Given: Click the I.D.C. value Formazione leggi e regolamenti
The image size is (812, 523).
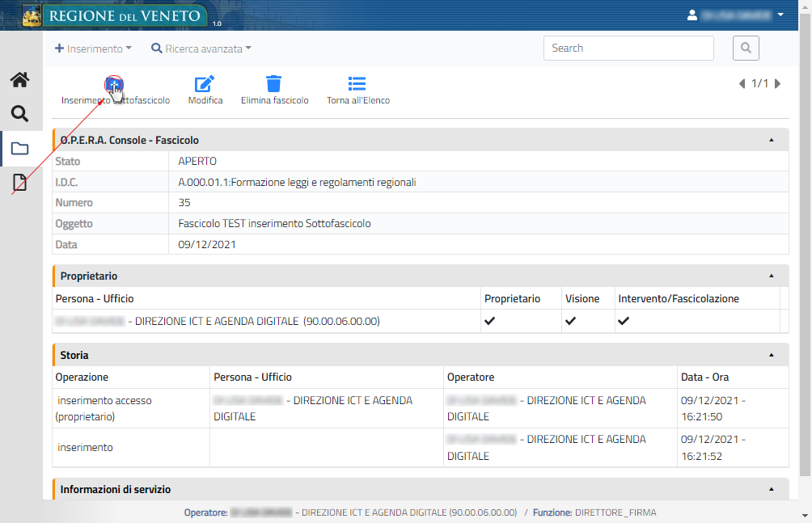Looking at the screenshot, I should tap(298, 182).
